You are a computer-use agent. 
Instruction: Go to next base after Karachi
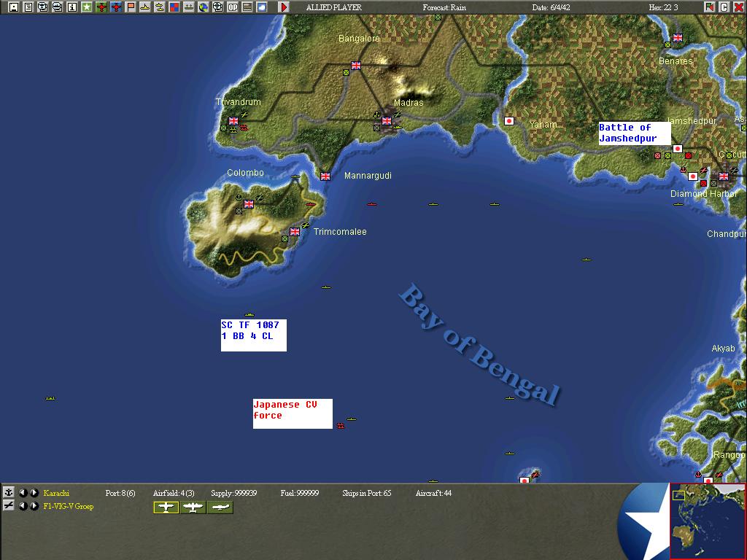[34, 493]
